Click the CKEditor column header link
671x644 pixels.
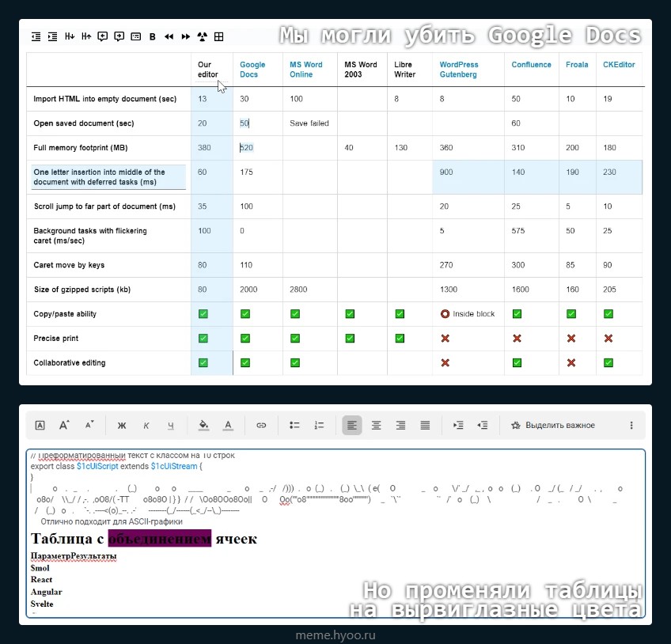[x=618, y=65]
